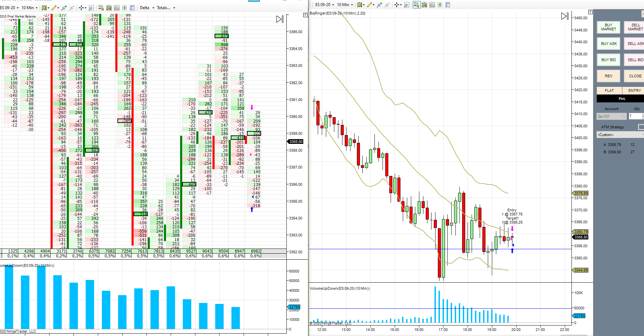Screen dimensions: 644x336
Task: Toggle Chart Trader icon in right chart toolbar
Action: (x=417, y=5)
